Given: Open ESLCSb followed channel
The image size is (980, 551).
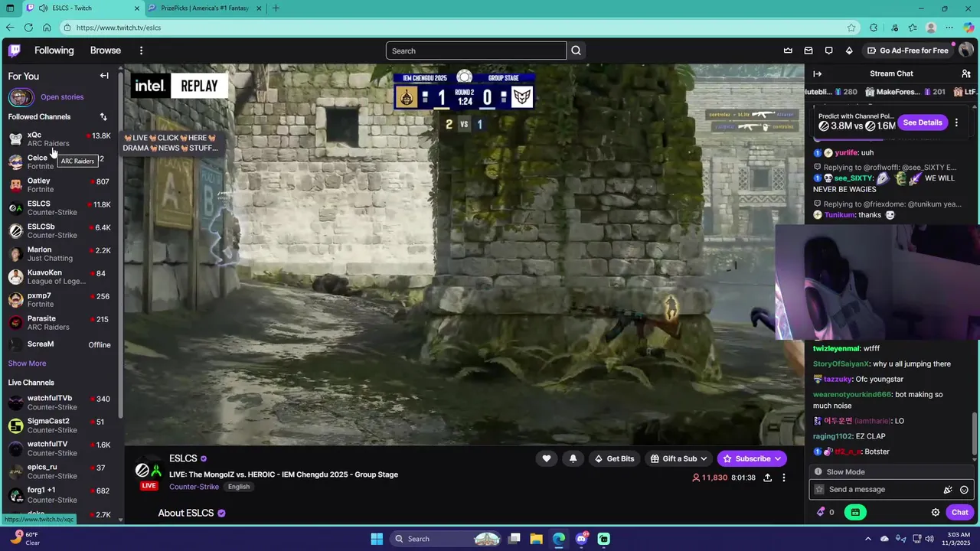Looking at the screenshot, I should pyautogui.click(x=60, y=230).
